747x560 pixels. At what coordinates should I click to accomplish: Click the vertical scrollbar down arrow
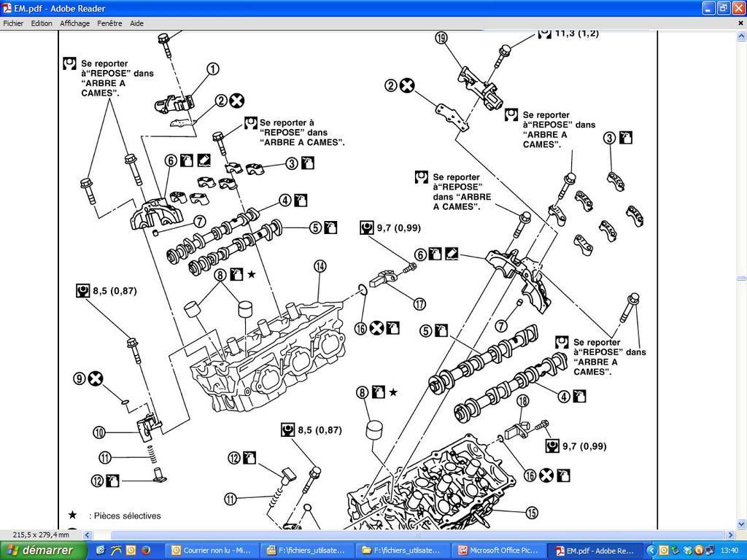coord(741,524)
